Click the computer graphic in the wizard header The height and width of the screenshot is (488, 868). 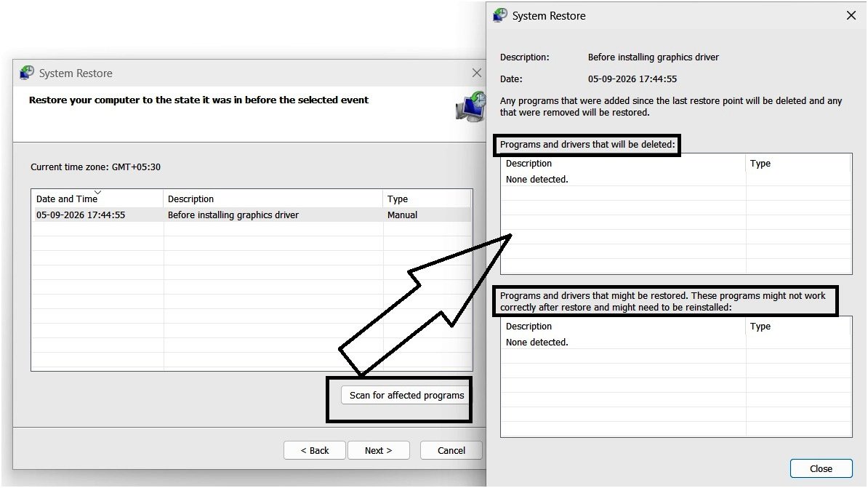click(470, 106)
